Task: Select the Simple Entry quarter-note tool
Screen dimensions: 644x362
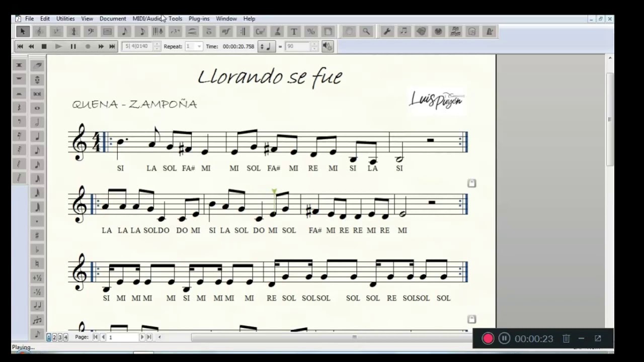Action: (124, 32)
